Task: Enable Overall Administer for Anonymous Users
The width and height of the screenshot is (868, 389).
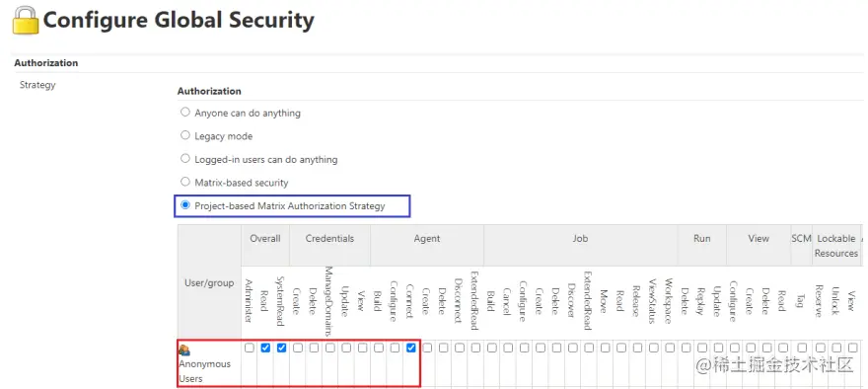Action: [x=250, y=348]
